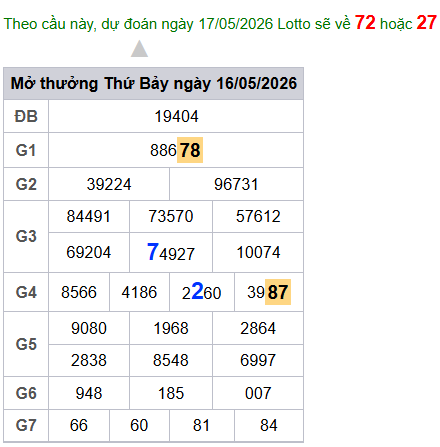Click highlighted 78 in G1 result
Image resolution: width=440 pixels, height=447 pixels.
click(x=190, y=150)
